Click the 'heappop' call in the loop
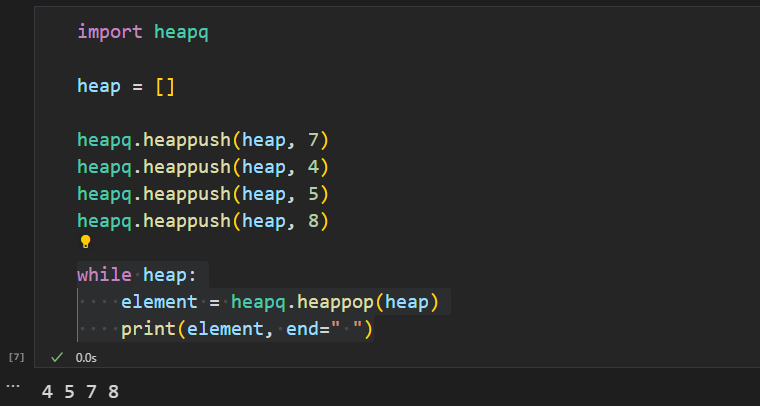The width and height of the screenshot is (760, 406). pos(335,302)
